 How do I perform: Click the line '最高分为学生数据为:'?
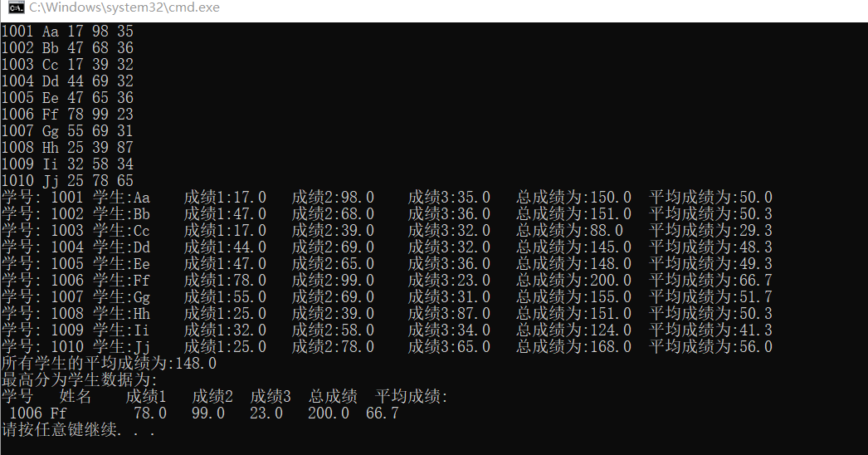pyautogui.click(x=80, y=380)
